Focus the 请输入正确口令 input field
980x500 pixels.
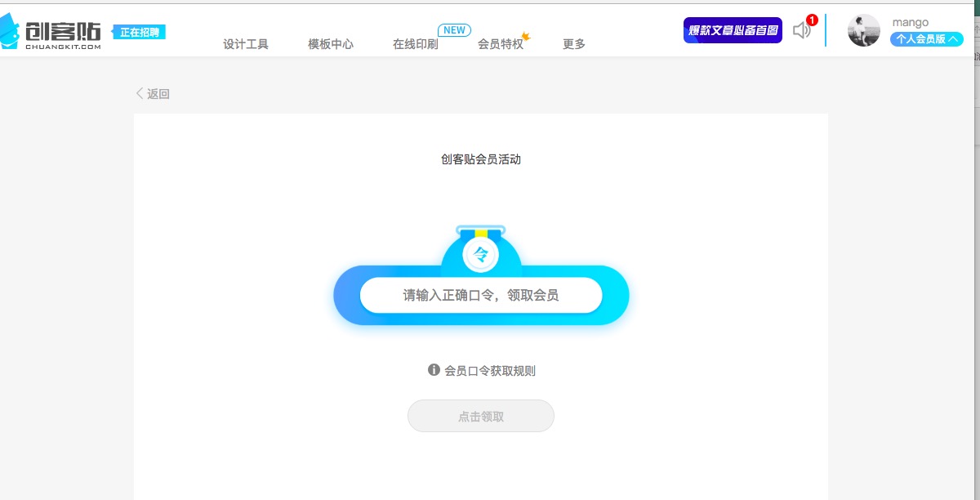481,295
